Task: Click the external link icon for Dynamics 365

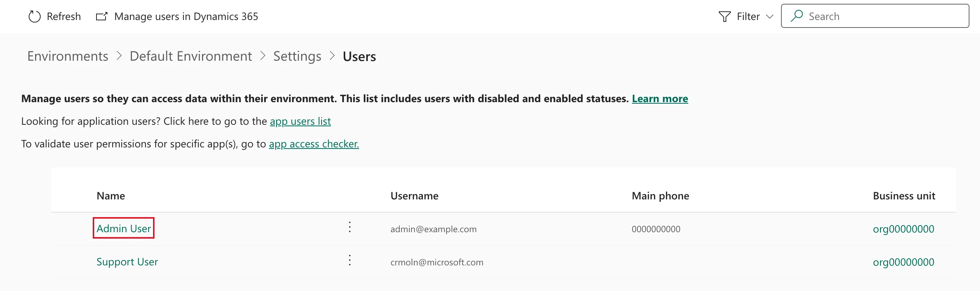Action: [x=101, y=16]
